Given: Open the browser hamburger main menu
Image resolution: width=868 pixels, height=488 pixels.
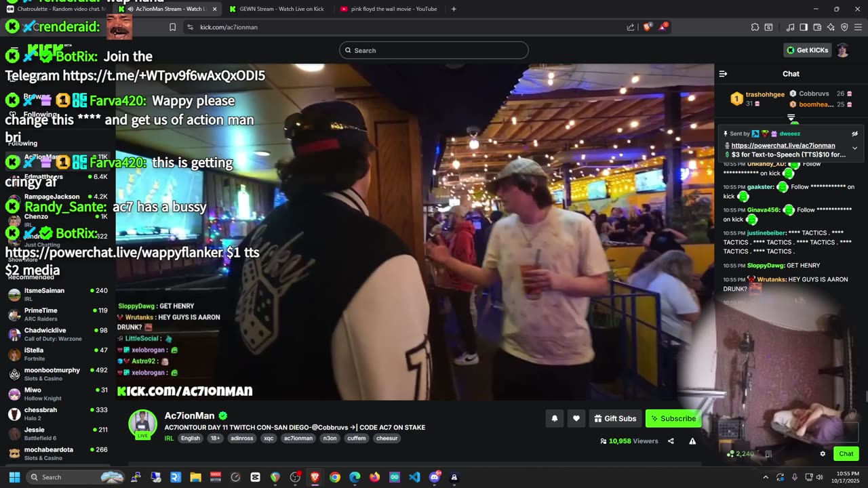Looking at the screenshot, I should click(859, 27).
